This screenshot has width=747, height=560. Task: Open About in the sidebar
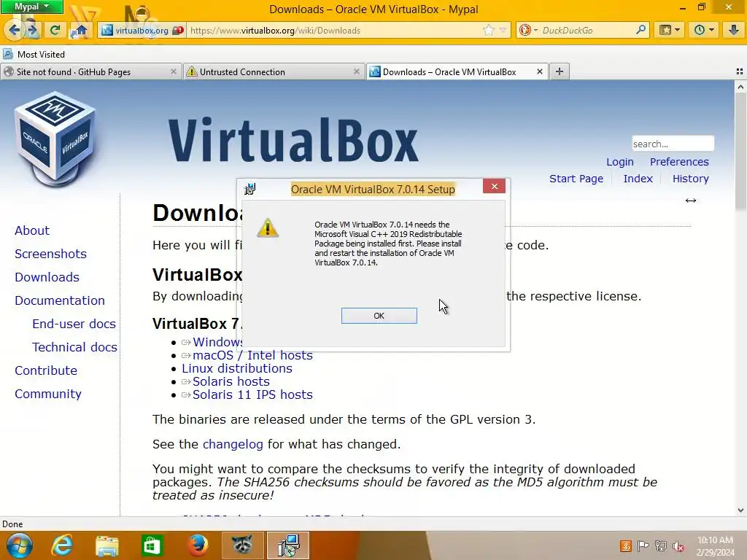32,230
